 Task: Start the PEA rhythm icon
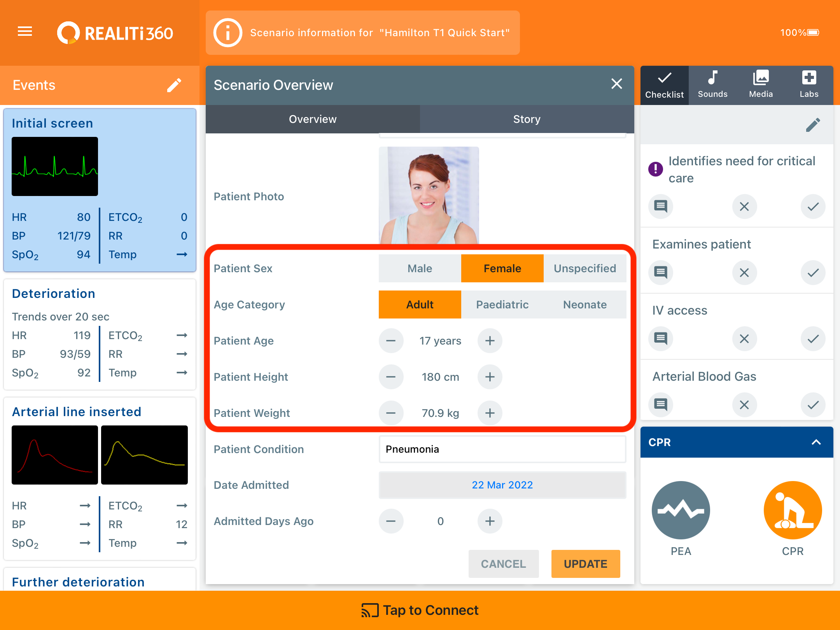[681, 510]
